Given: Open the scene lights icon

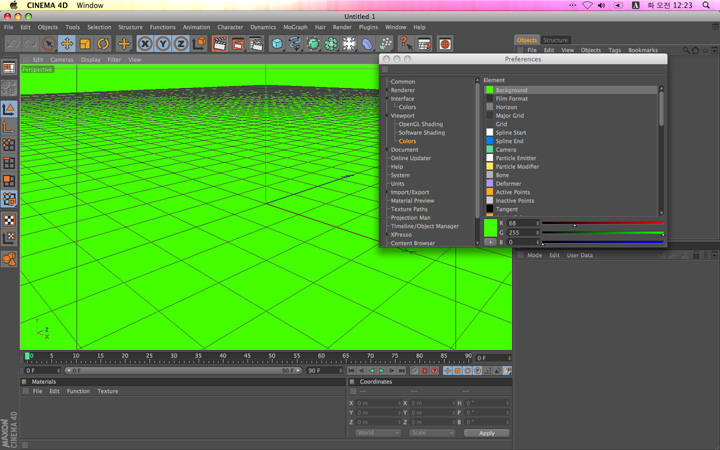Looking at the screenshot, I should point(349,44).
